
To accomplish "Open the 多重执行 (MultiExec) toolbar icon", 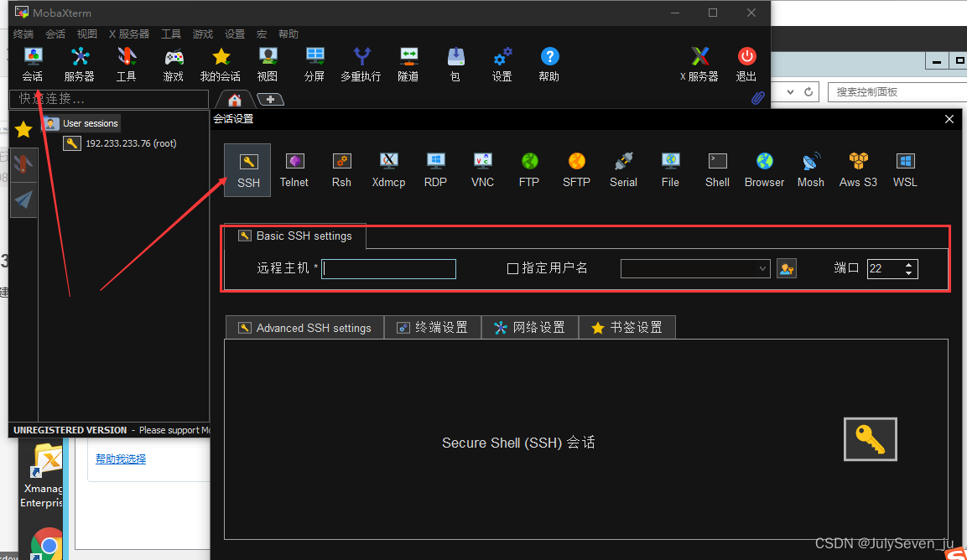I will [x=361, y=65].
